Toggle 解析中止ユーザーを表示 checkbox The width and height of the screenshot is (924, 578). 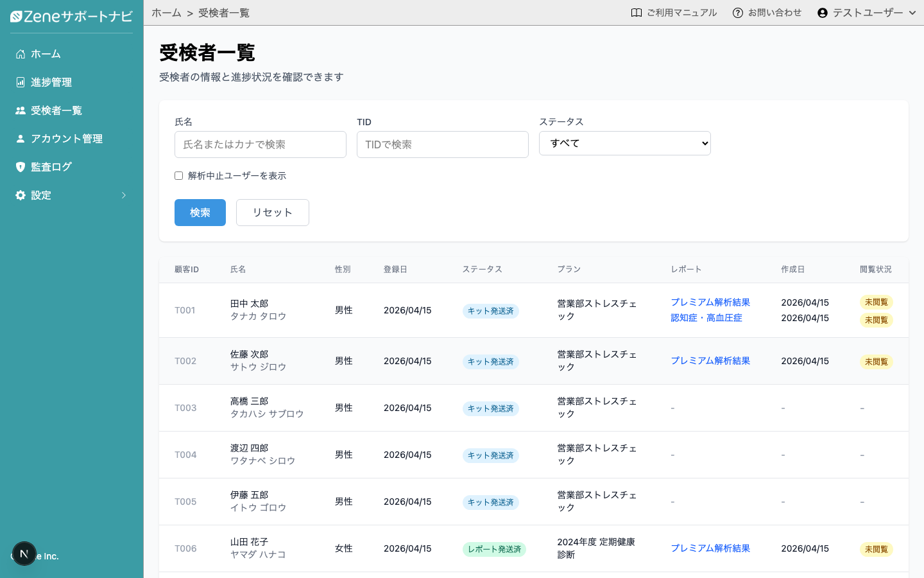tap(179, 176)
